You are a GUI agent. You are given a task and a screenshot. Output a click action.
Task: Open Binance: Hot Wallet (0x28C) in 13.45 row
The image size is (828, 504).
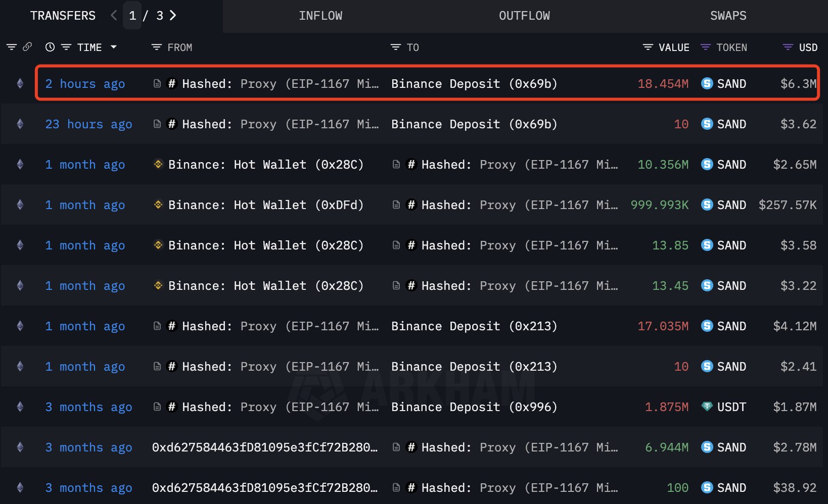[266, 286]
